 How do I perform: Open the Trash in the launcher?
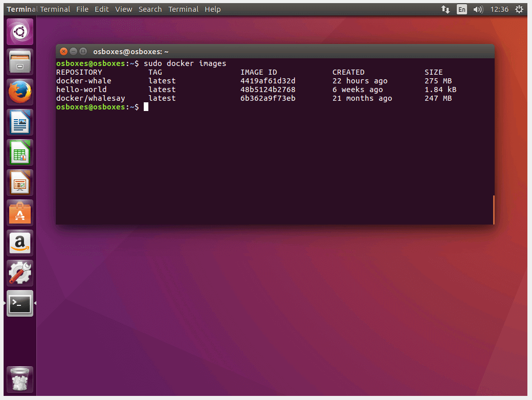click(20, 380)
